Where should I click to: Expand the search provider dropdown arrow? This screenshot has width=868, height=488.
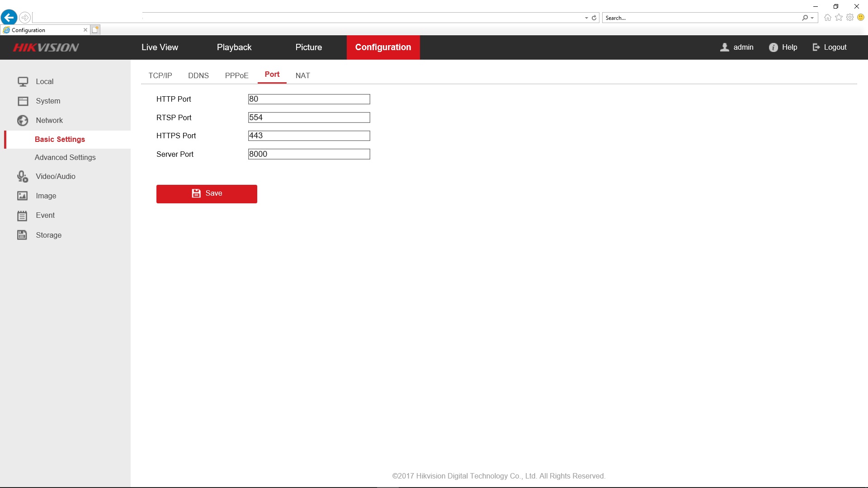[x=812, y=18]
